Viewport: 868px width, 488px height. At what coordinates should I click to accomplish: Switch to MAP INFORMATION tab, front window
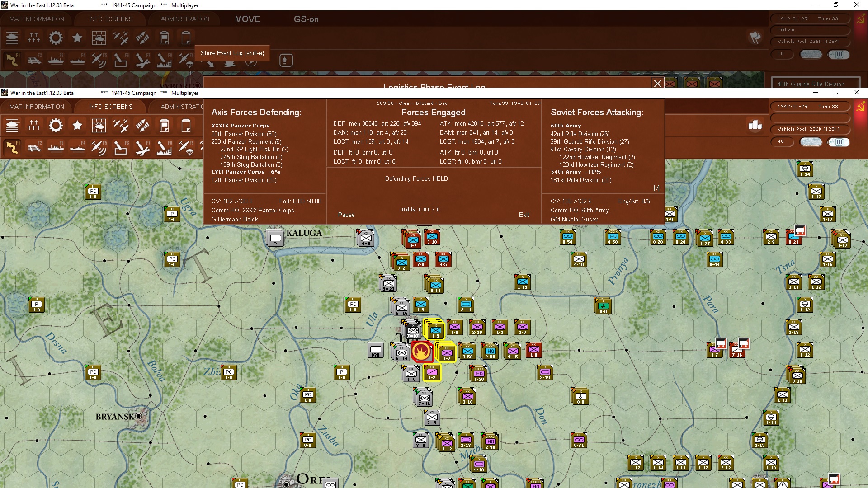37,107
